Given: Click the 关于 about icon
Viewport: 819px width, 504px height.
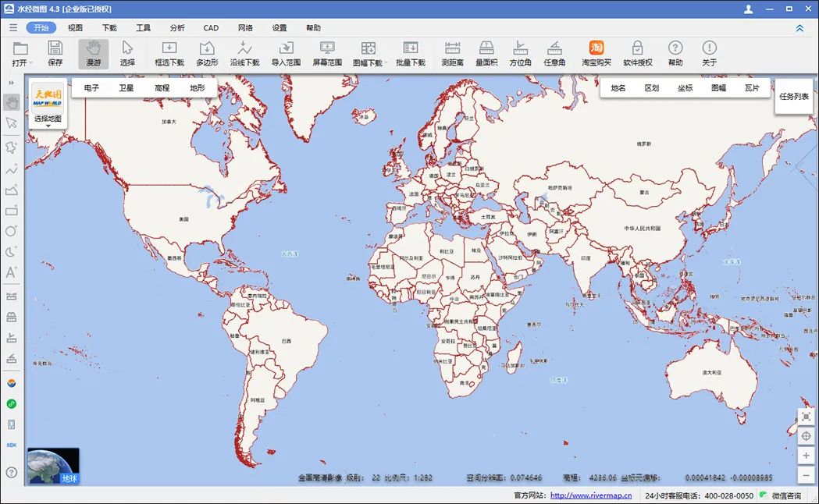Looking at the screenshot, I should tap(709, 48).
